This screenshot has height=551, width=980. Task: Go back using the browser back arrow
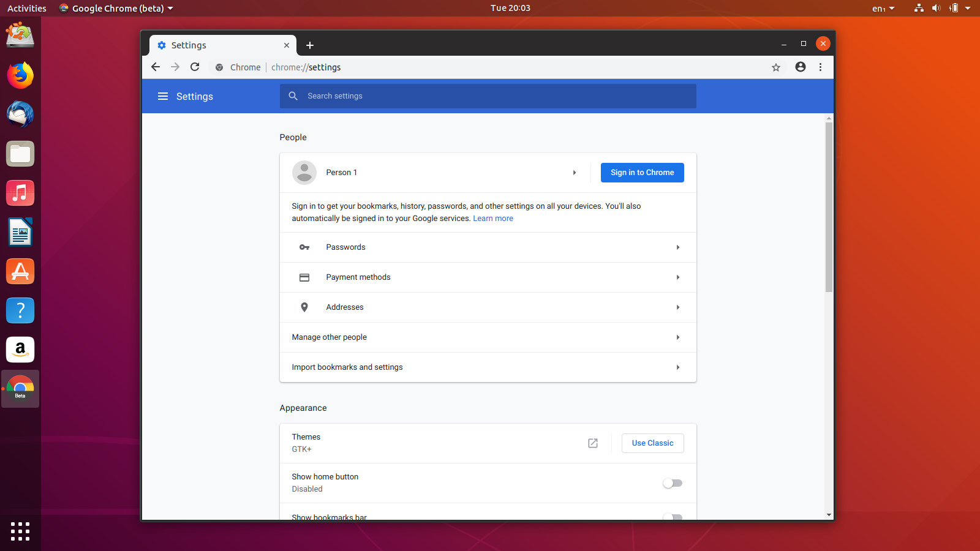coord(156,67)
